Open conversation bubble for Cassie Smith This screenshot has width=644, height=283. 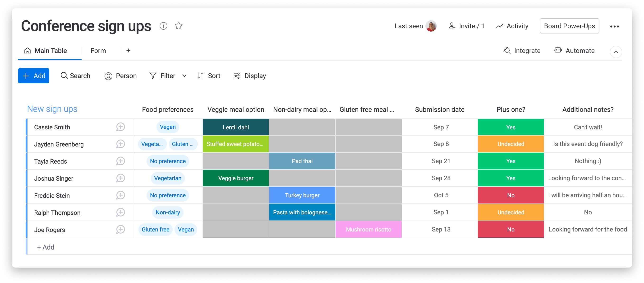click(120, 127)
